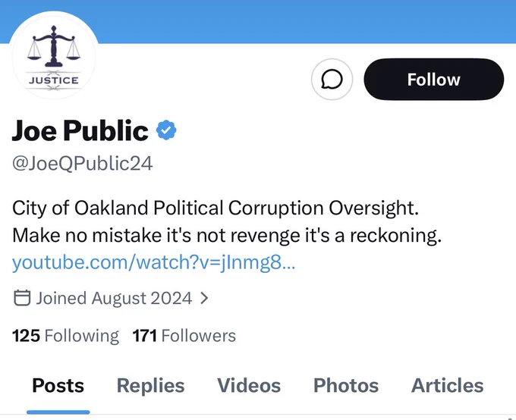Image resolution: width=516 pixels, height=420 pixels.
Task: Click the bio text about Oakland oversight
Action: [x=227, y=221]
